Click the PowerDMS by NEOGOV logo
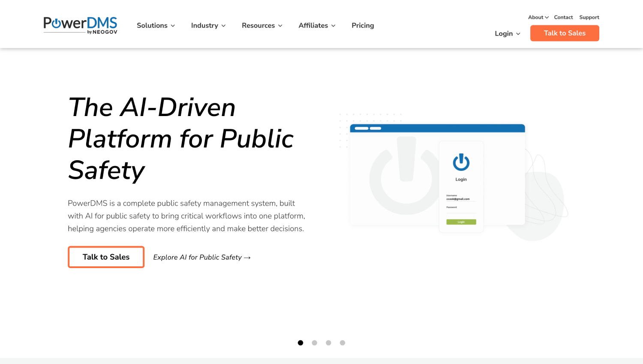 pyautogui.click(x=80, y=25)
